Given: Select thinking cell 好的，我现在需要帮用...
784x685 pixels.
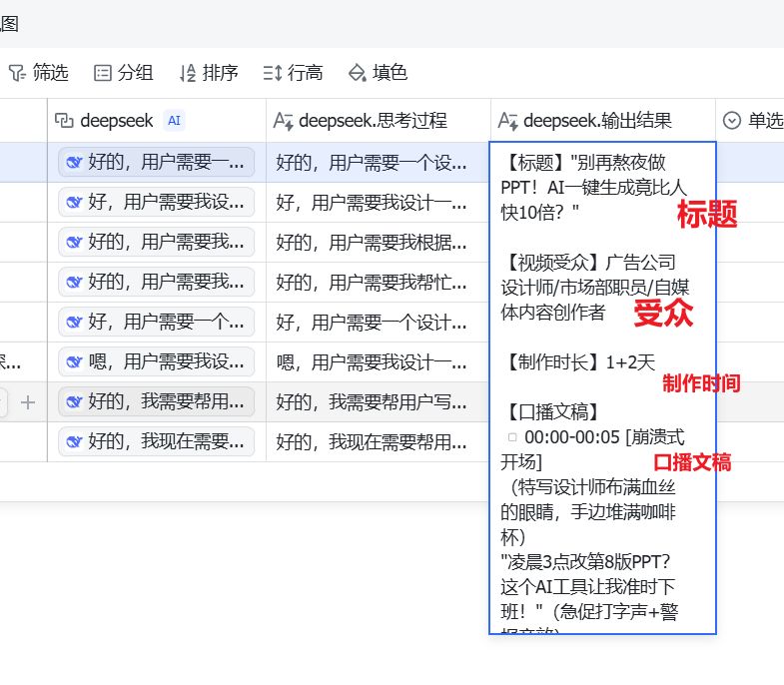Looking at the screenshot, I should coord(378,442).
